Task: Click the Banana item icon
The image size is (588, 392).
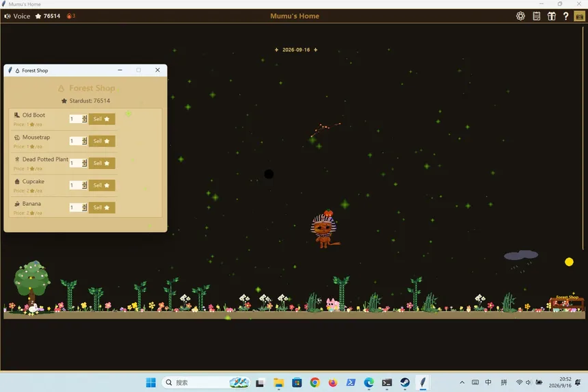Action: [x=17, y=204]
